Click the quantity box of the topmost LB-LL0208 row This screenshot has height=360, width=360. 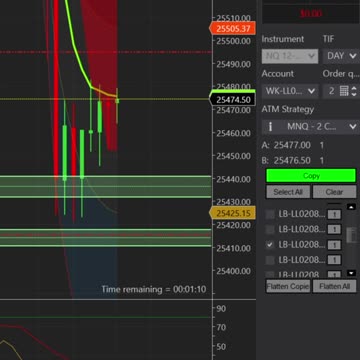(334, 214)
